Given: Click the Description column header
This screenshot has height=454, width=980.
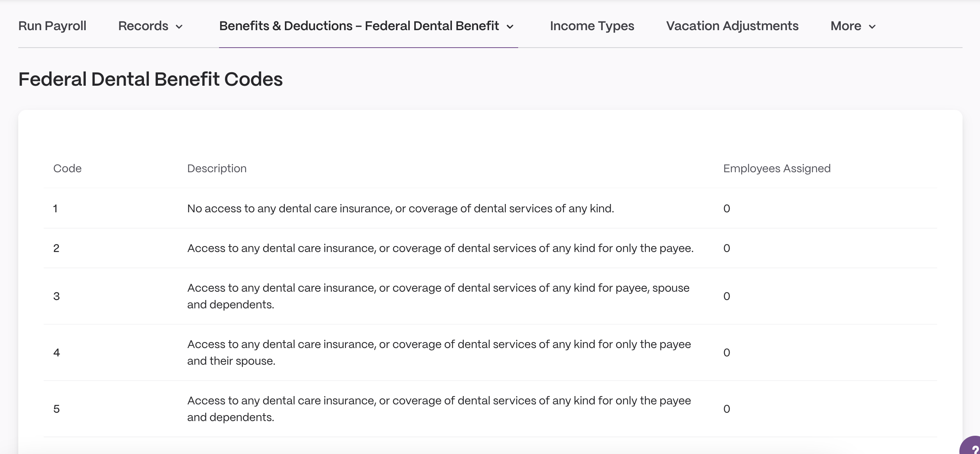Looking at the screenshot, I should [x=217, y=168].
